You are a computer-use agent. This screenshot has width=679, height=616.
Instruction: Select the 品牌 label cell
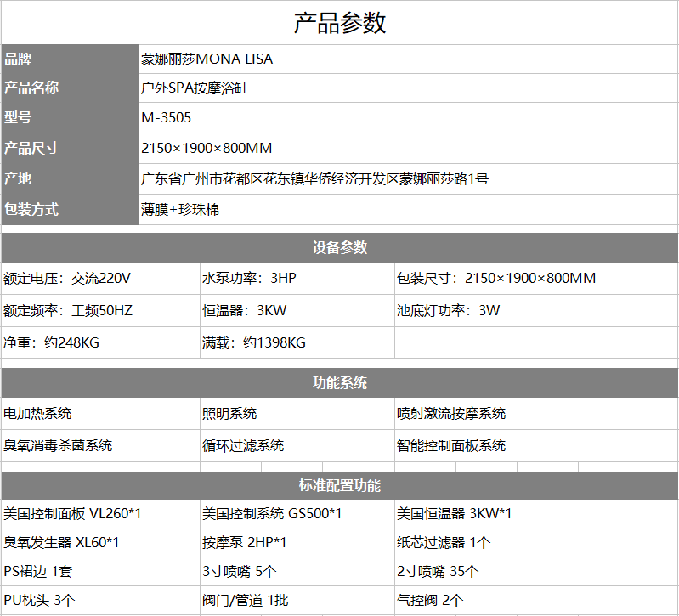[x=70, y=59]
